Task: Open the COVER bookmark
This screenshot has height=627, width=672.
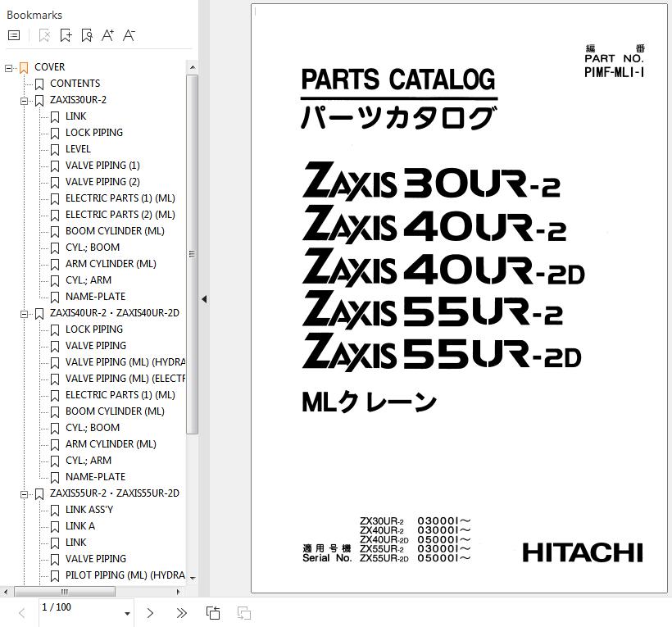Action: pos(50,67)
